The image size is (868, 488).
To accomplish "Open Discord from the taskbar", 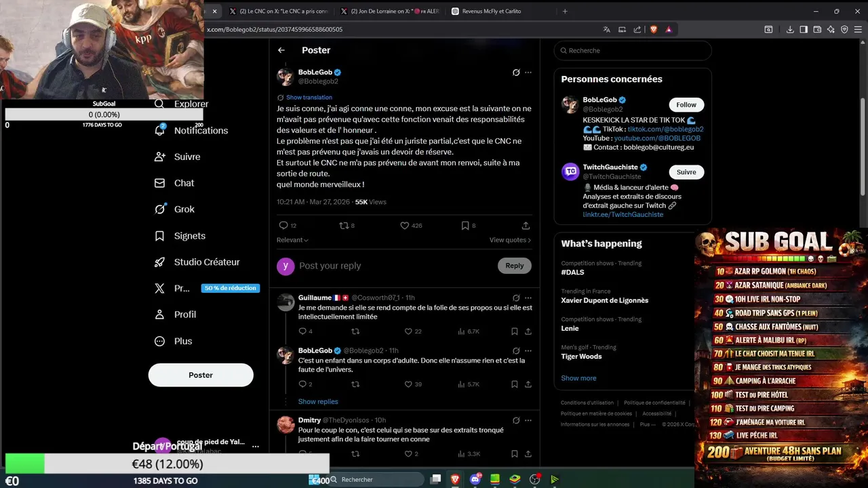I will 475,479.
